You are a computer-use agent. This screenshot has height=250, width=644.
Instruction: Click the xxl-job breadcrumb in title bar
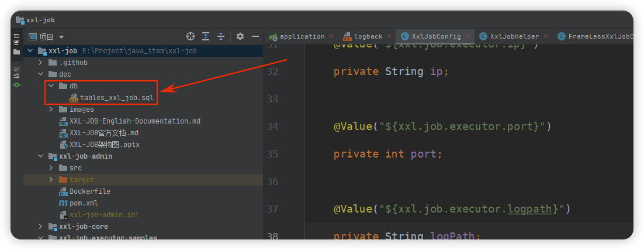[x=40, y=20]
